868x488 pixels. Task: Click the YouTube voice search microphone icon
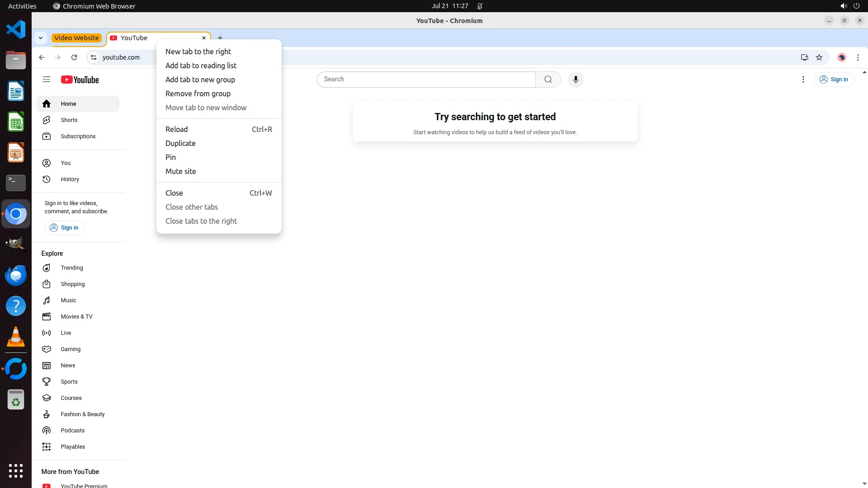(576, 80)
